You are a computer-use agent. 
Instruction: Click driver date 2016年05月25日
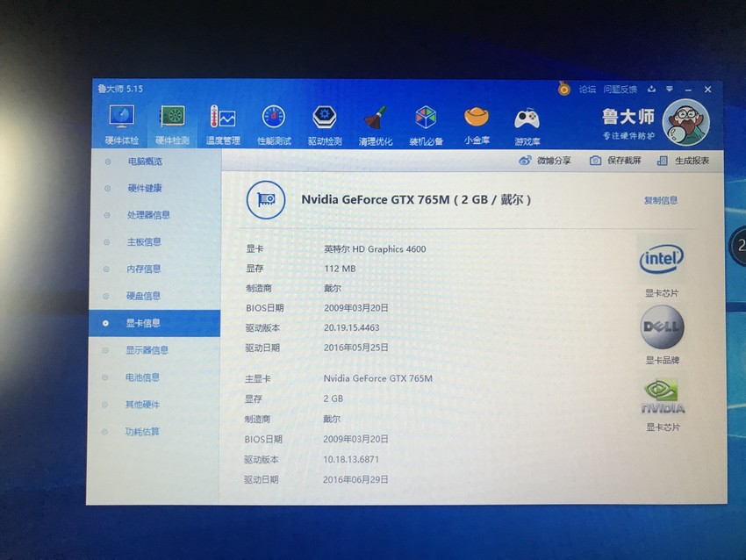[x=355, y=348]
